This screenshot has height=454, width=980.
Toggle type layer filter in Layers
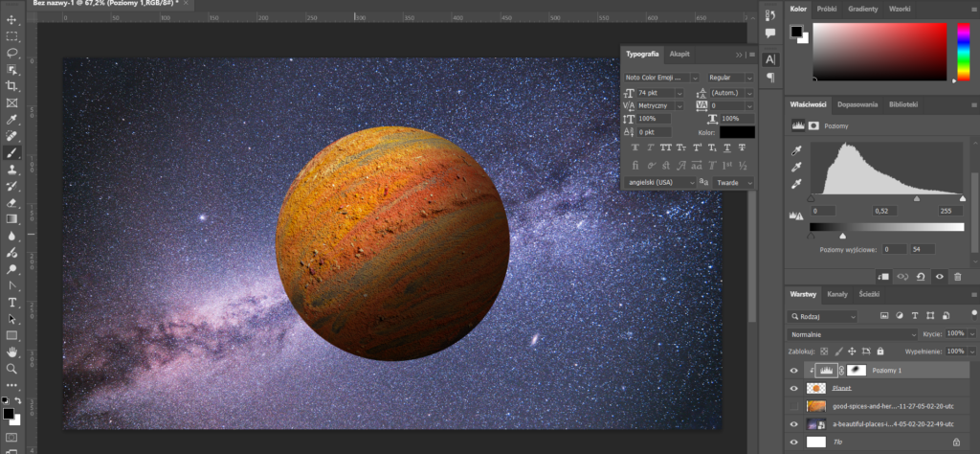coord(915,316)
